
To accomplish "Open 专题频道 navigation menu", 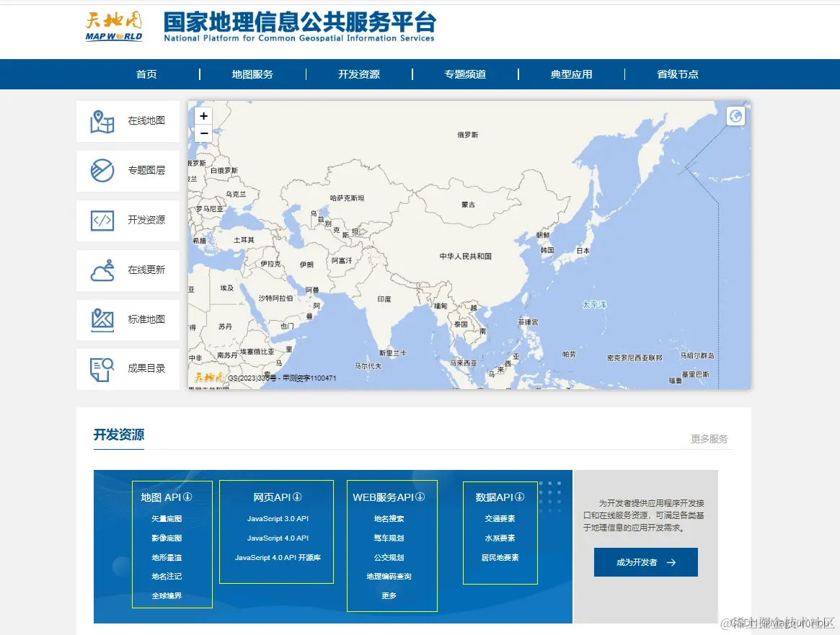I will pos(465,74).
